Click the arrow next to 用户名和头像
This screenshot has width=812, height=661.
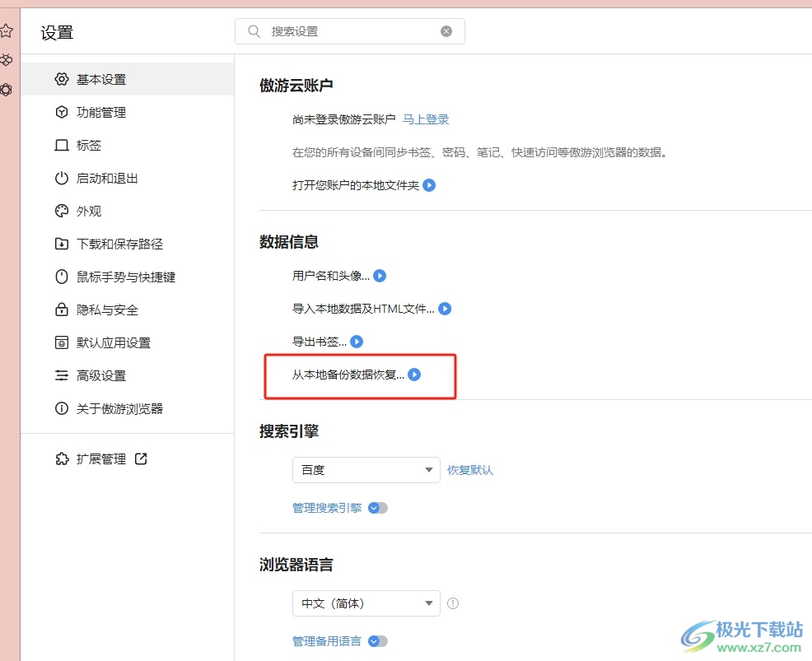click(x=380, y=276)
